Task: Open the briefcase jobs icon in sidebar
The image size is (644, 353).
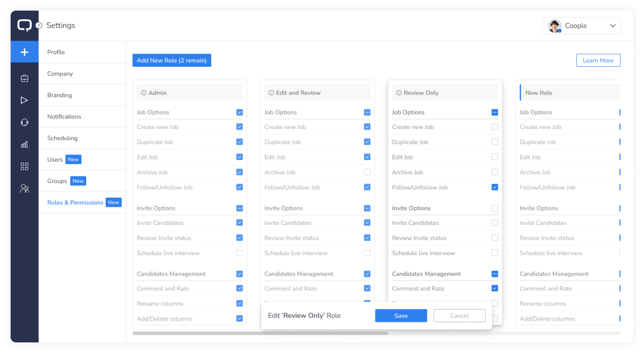Action: coord(24,78)
